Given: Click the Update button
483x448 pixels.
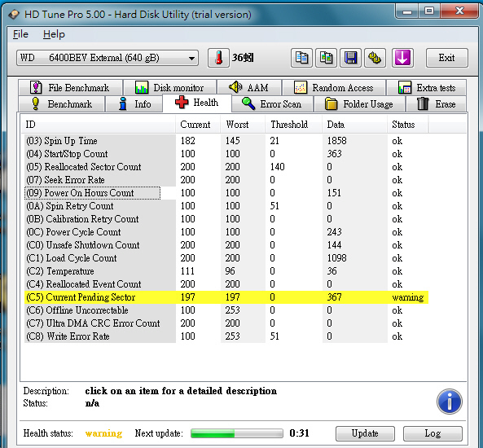Looking at the screenshot, I should (365, 433).
